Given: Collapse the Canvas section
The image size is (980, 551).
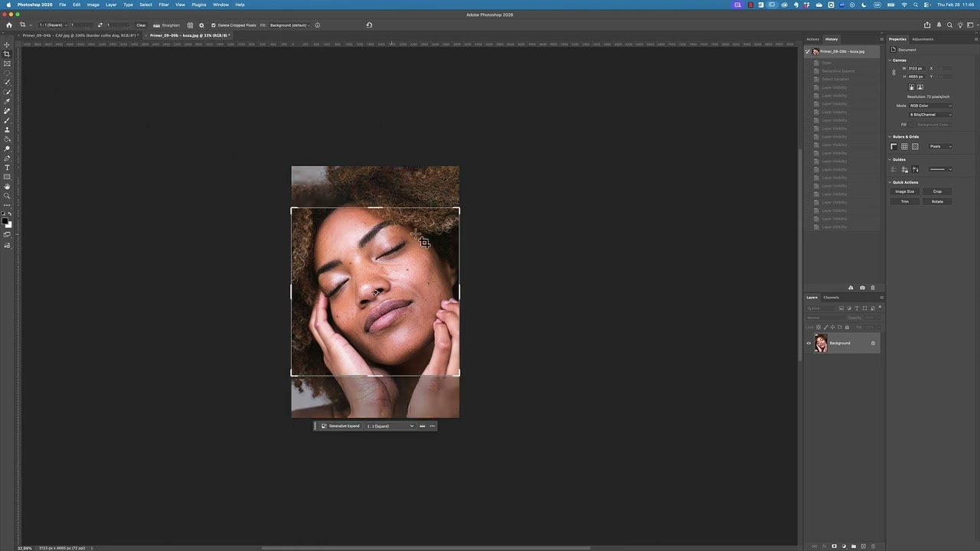Looking at the screenshot, I should pyautogui.click(x=890, y=60).
